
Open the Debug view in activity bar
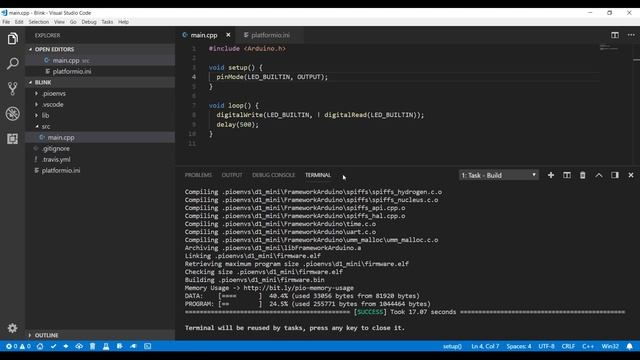click(x=13, y=113)
